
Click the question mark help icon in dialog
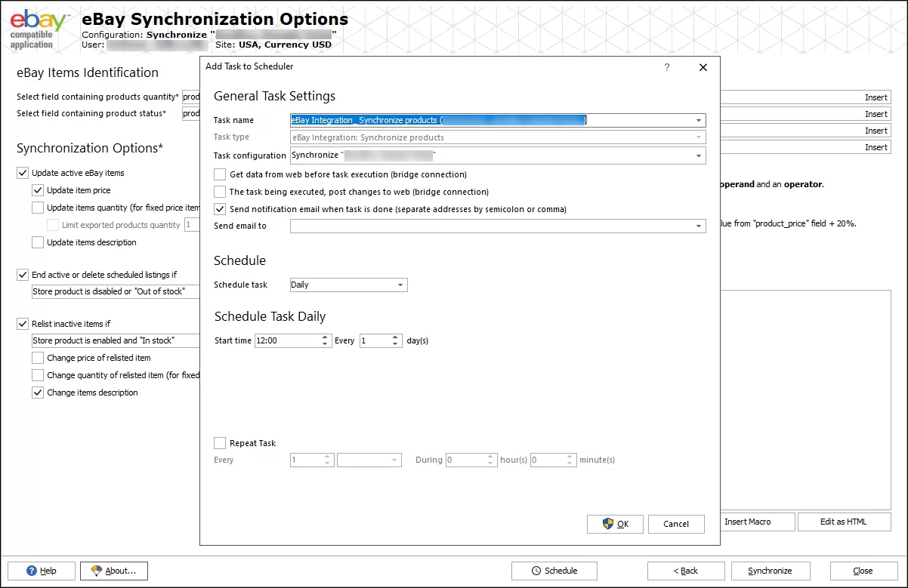point(666,67)
